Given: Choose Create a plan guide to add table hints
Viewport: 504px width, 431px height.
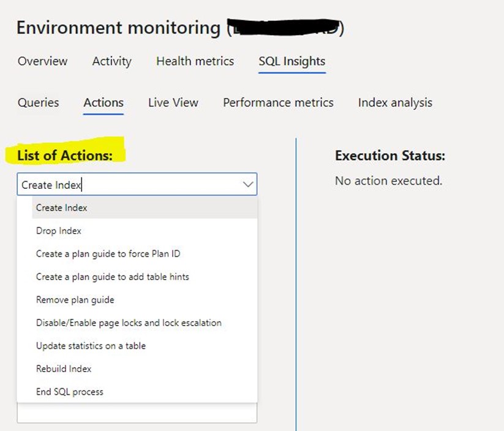Looking at the screenshot, I should pyautogui.click(x=112, y=277).
